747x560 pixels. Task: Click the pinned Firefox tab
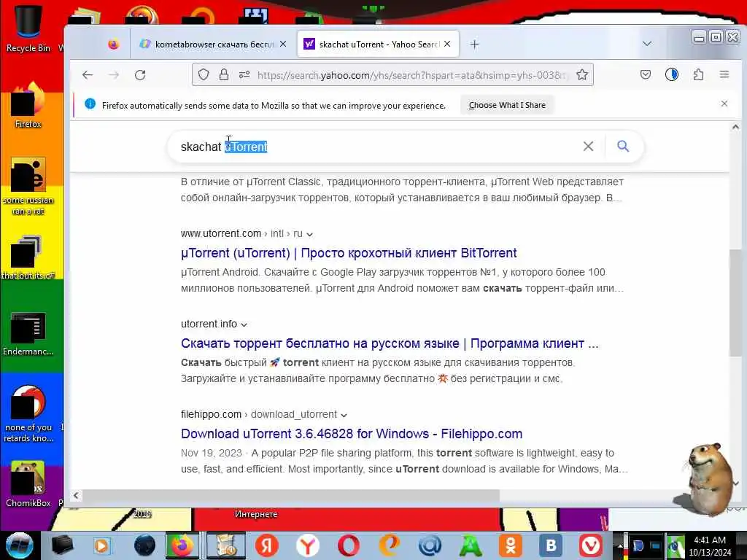tap(113, 44)
